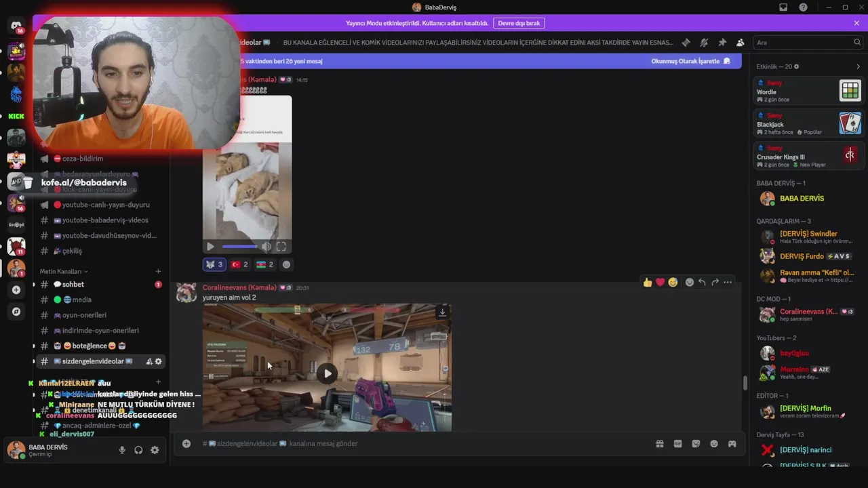Open Crusader Kings III activity card
This screenshot has height=488, width=868.
pyautogui.click(x=809, y=156)
